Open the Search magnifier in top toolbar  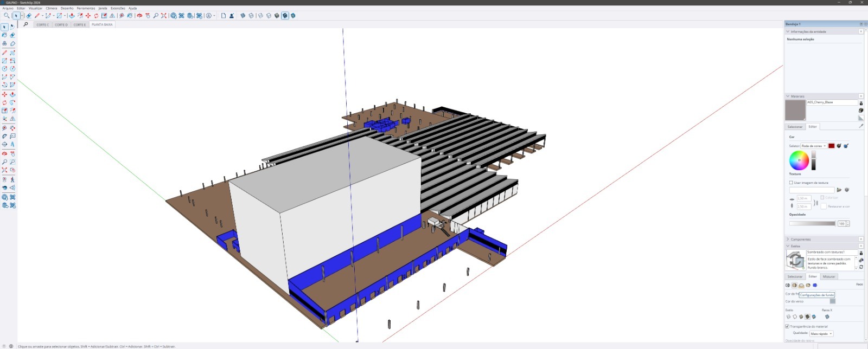tap(7, 16)
